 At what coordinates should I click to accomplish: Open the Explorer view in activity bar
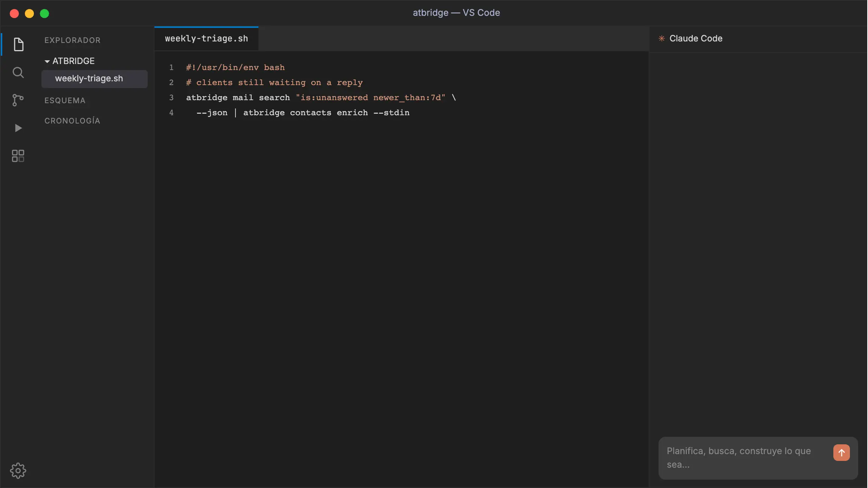(18, 44)
